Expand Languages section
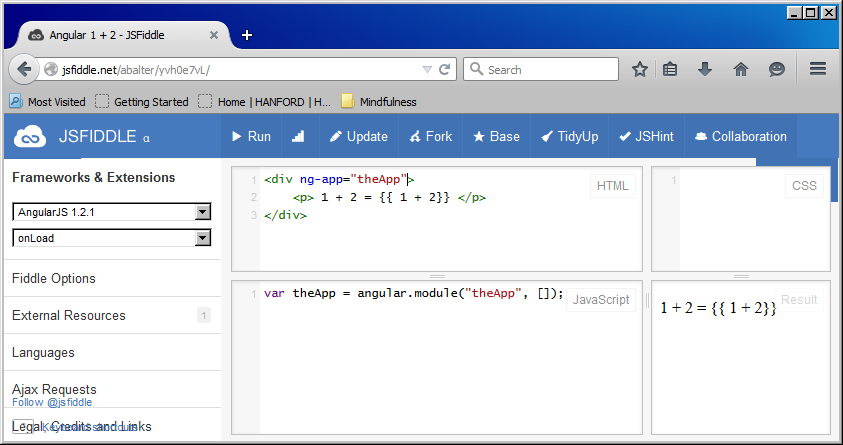Screen dimensions: 843x445 [x=112, y=353]
